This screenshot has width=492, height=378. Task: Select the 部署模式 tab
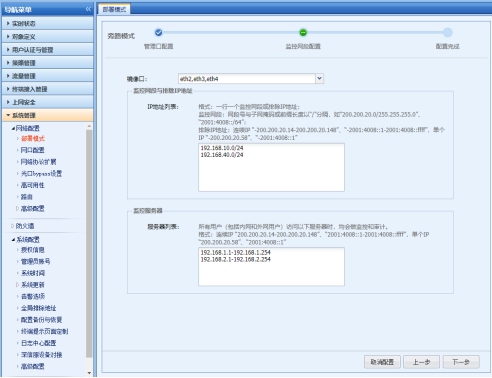(114, 9)
